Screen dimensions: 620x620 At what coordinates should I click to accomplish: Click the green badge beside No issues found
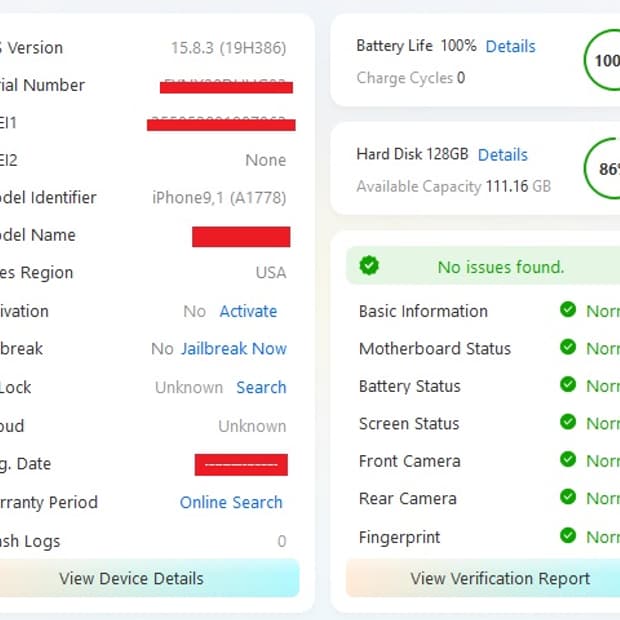click(369, 265)
